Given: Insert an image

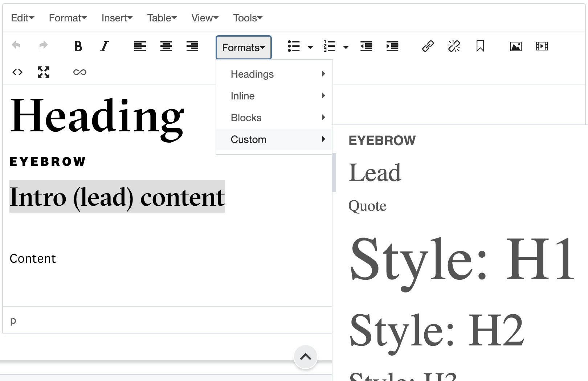Looking at the screenshot, I should pyautogui.click(x=516, y=46).
